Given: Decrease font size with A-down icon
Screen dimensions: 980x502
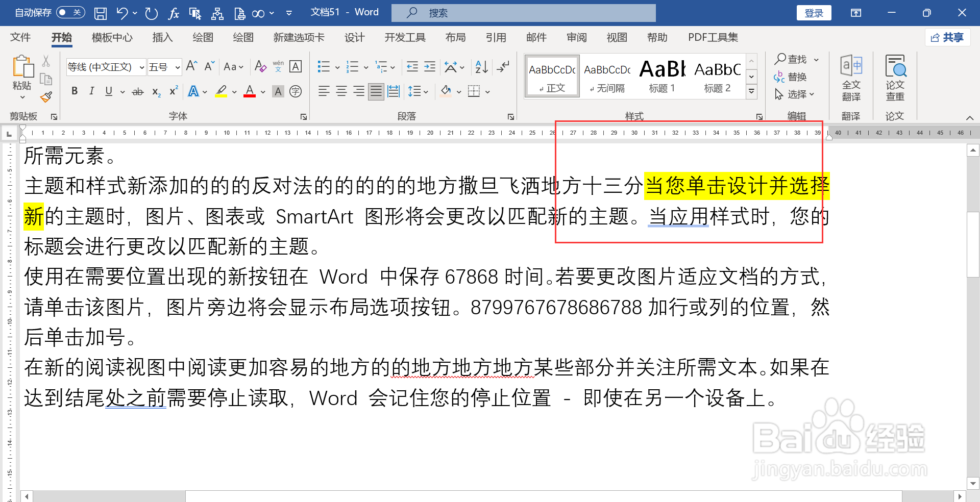Looking at the screenshot, I should point(209,66).
